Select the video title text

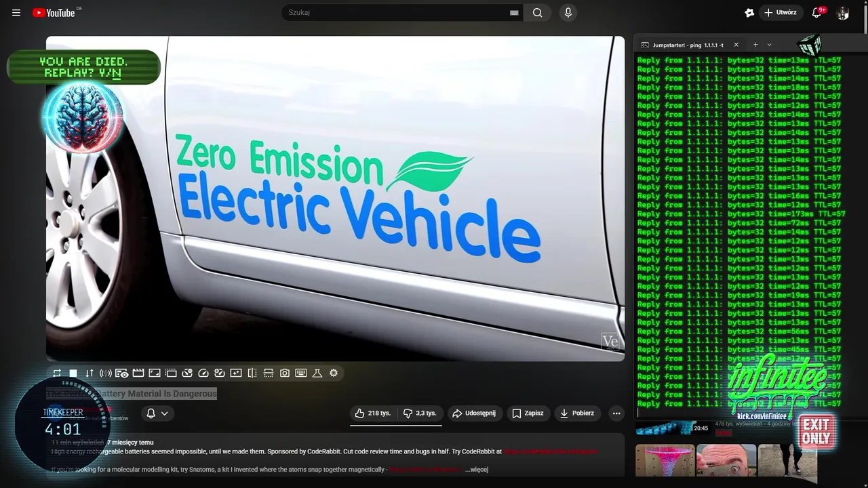coord(132,394)
